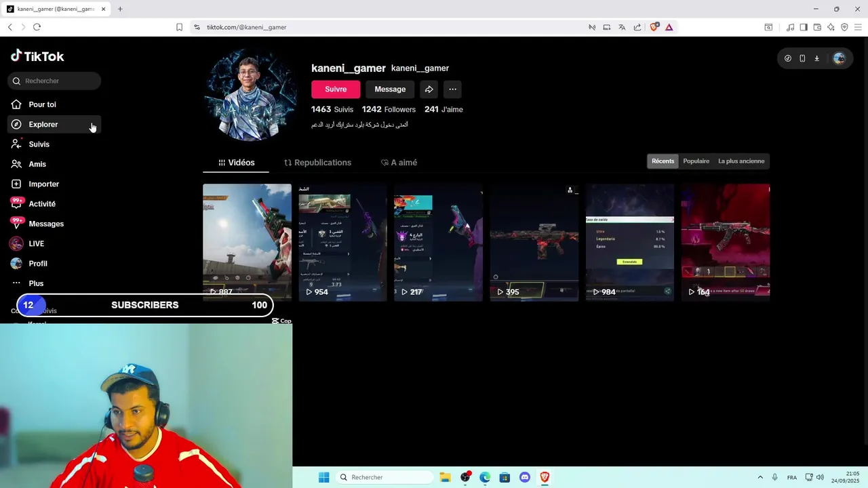Image resolution: width=868 pixels, height=488 pixels.
Task: Click the kaneni__gamer profile picture
Action: point(251,95)
